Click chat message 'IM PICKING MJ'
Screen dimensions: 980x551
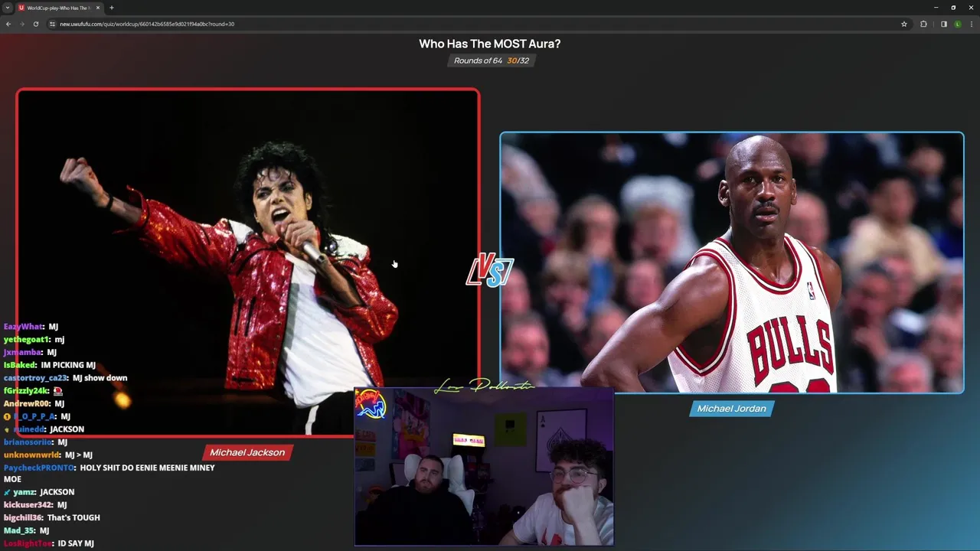[x=68, y=365]
